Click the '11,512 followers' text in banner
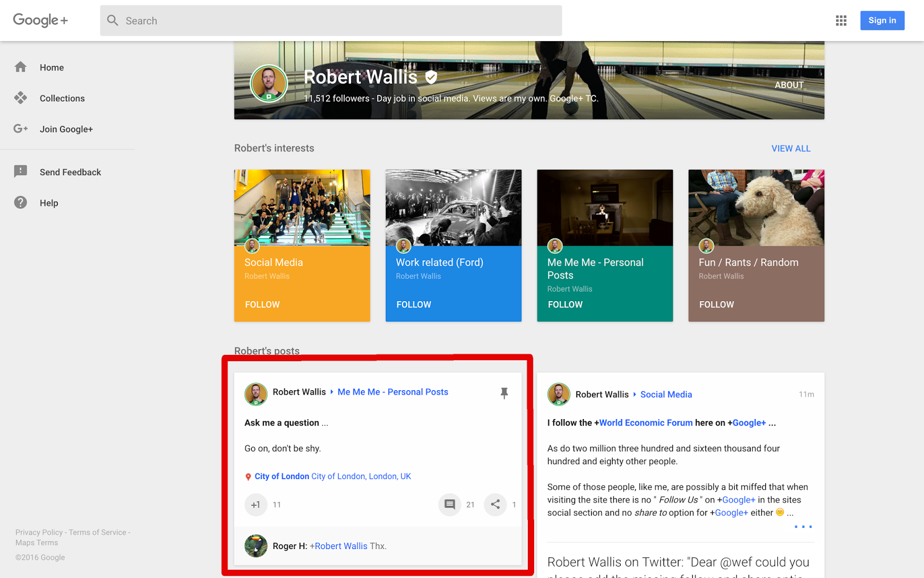 tap(337, 98)
